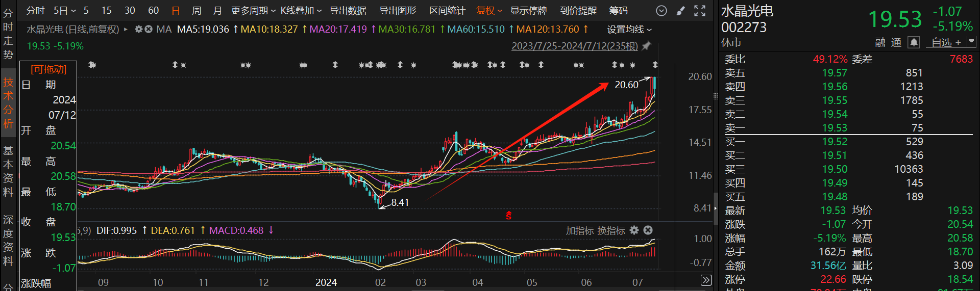Click the 导出数据 export data button
980x291 pixels.
point(348,11)
